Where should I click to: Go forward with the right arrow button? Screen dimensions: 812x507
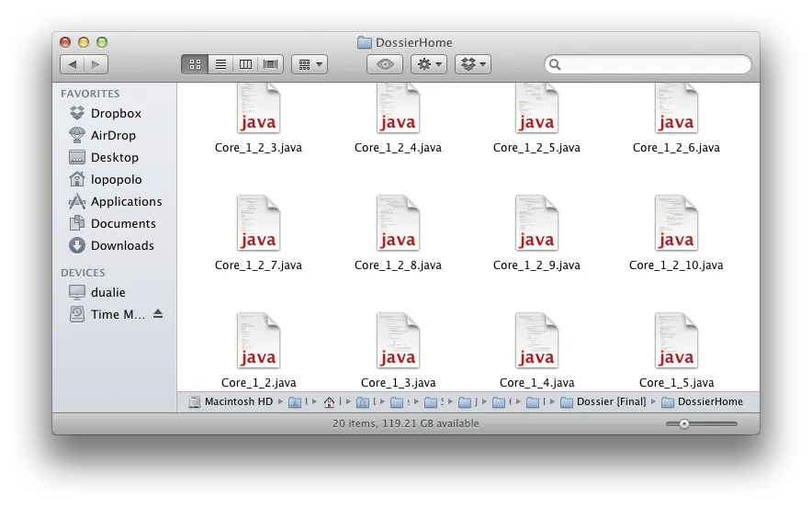point(96,64)
